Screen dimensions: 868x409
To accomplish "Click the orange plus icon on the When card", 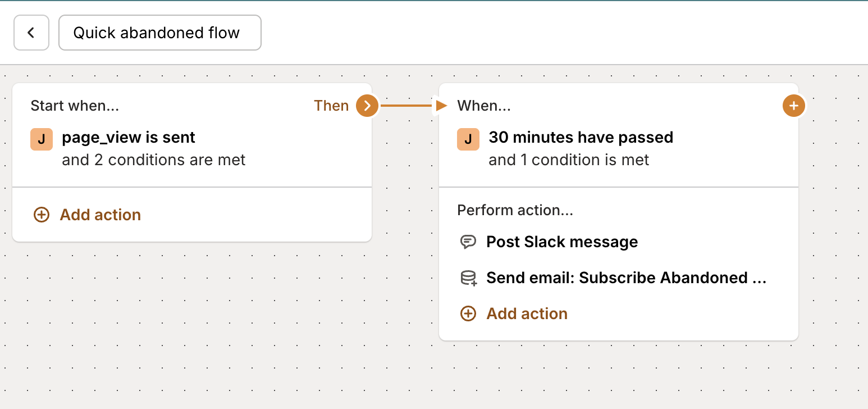I will (793, 105).
